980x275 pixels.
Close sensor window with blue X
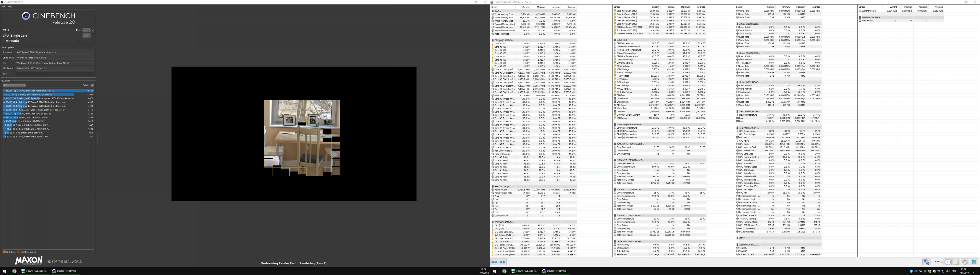[974, 262]
